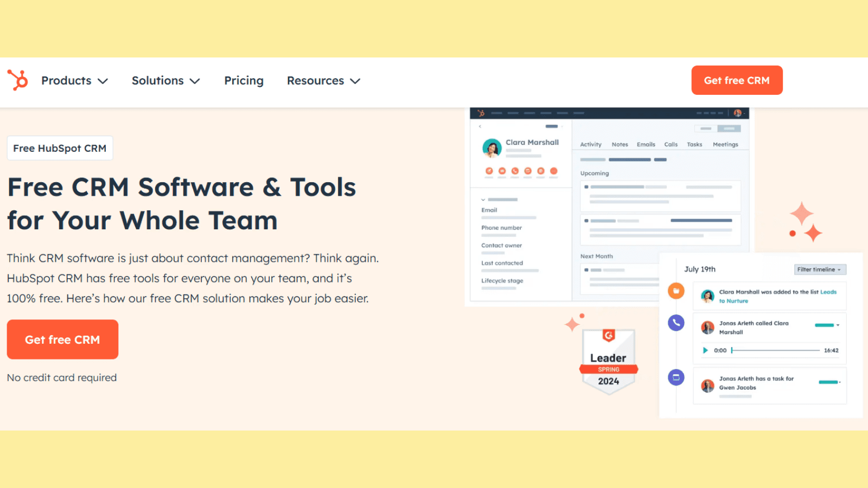This screenshot has width=868, height=488.
Task: Open the Filter timeline dropdown
Action: pos(820,269)
